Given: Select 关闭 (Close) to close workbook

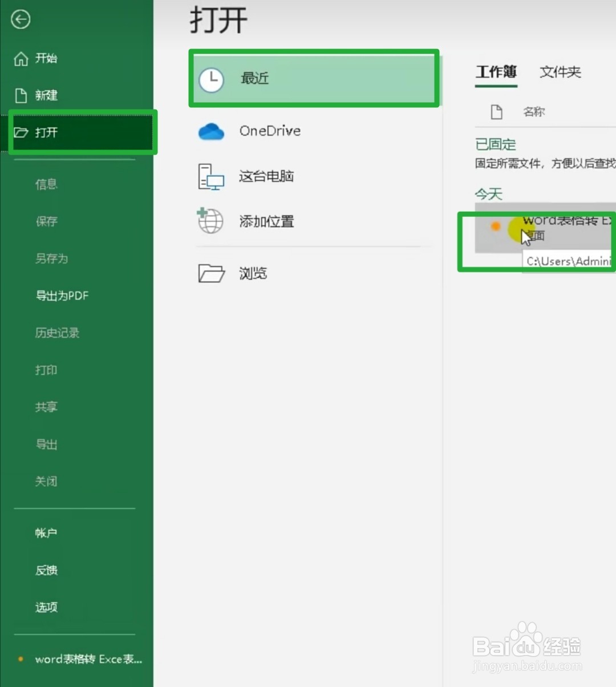Looking at the screenshot, I should tap(46, 481).
